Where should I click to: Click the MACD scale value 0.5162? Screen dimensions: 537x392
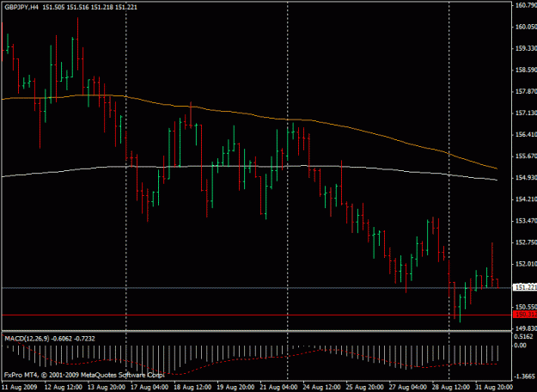pyautogui.click(x=523, y=336)
